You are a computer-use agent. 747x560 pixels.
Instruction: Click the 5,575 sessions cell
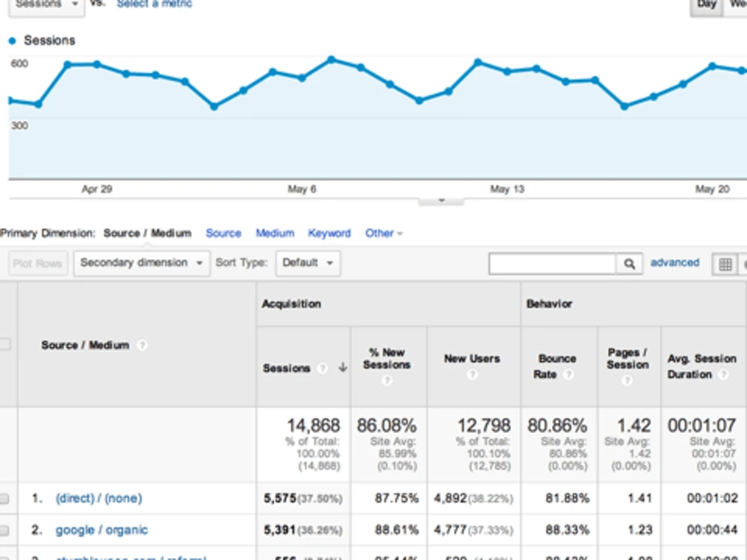(x=303, y=499)
